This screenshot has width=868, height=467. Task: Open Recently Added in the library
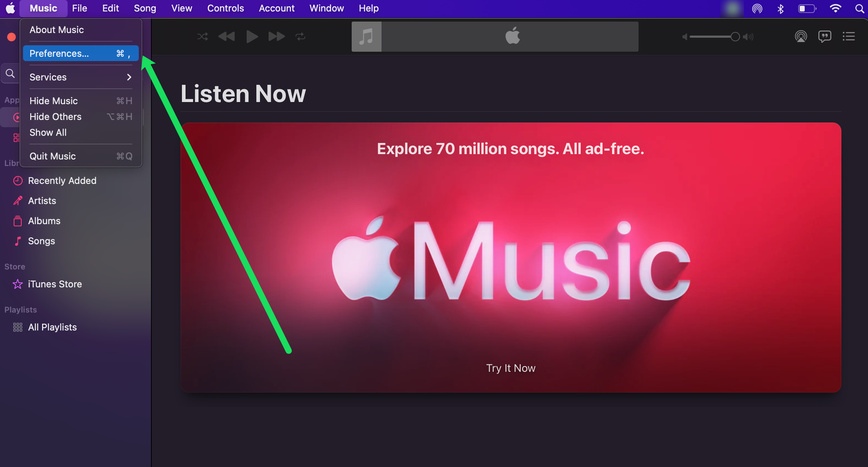62,181
